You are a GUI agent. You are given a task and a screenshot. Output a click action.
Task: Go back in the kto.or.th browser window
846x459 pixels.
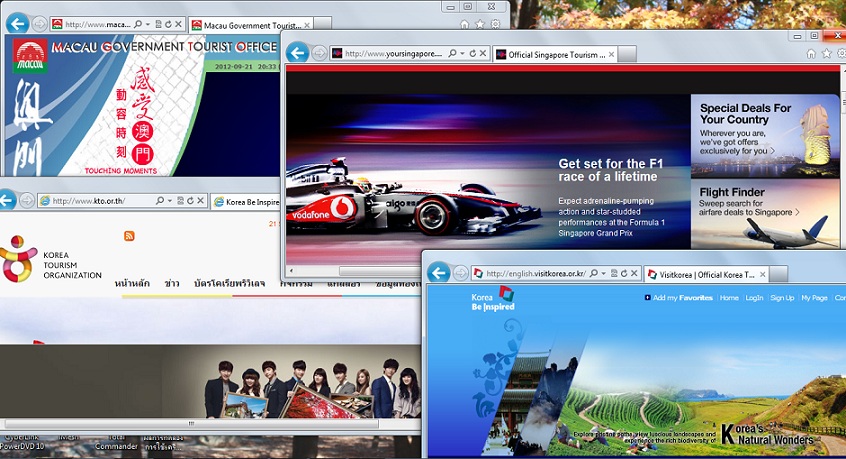6,200
